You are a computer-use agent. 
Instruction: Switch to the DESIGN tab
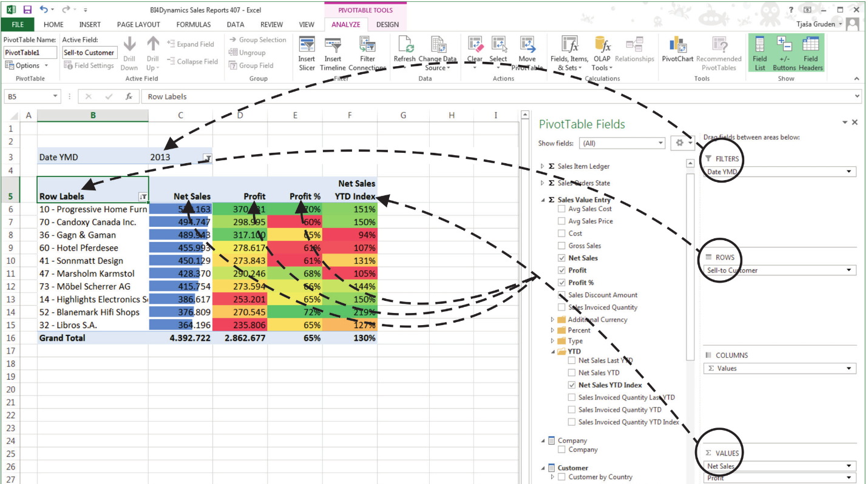coord(387,25)
